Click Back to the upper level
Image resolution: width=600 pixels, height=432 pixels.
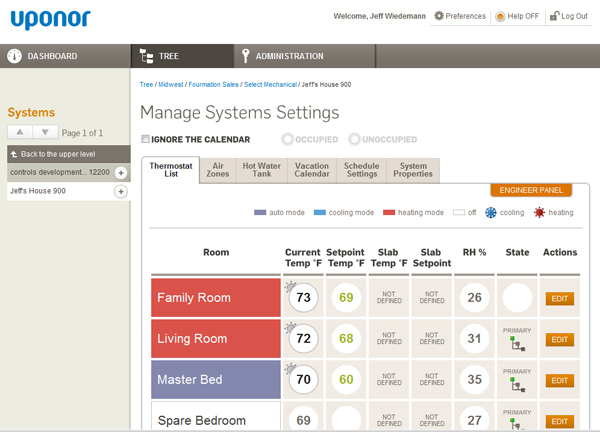(x=68, y=154)
